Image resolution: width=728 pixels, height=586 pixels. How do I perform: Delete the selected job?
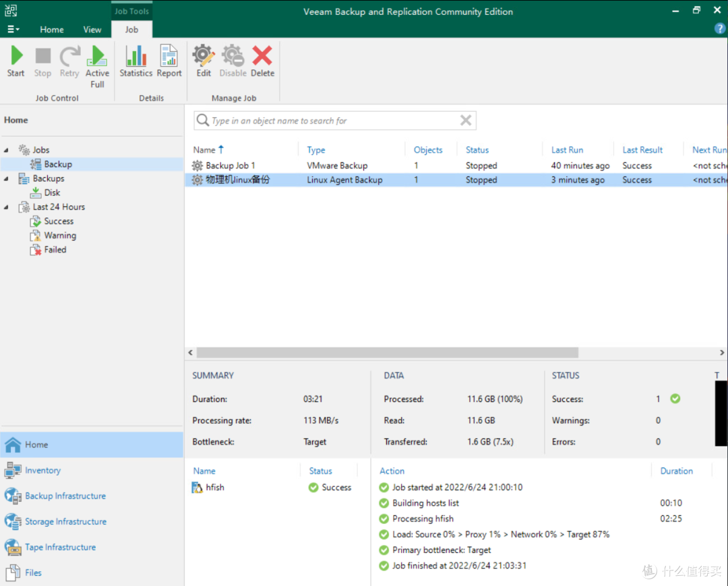tap(263, 62)
